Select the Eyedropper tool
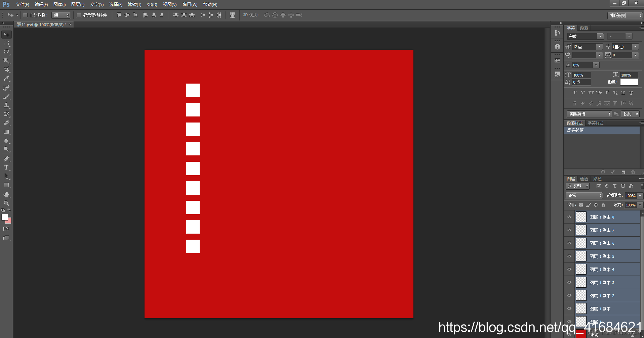Viewport: 644px width, 338px height. (x=6, y=79)
